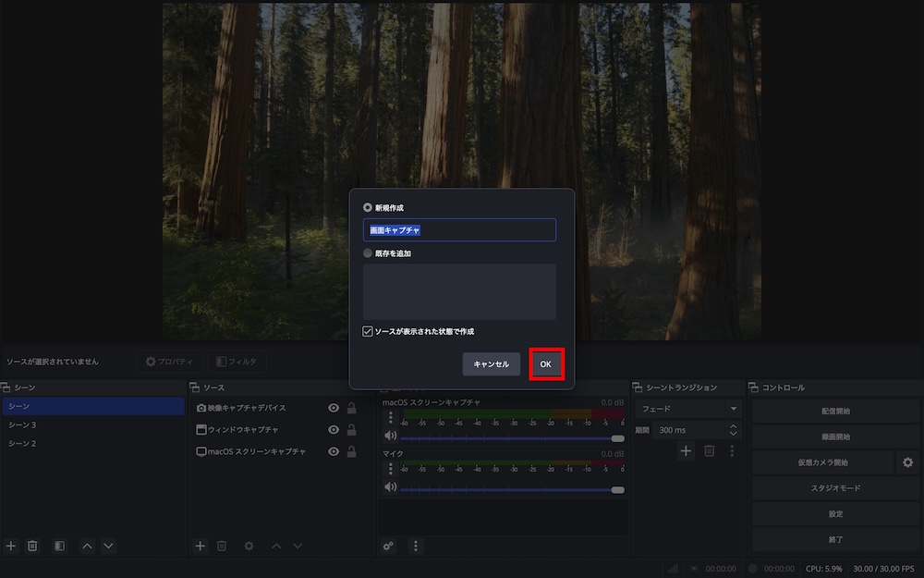Click the empty existing sources list box
This screenshot has width=924, height=578.
tap(459, 292)
